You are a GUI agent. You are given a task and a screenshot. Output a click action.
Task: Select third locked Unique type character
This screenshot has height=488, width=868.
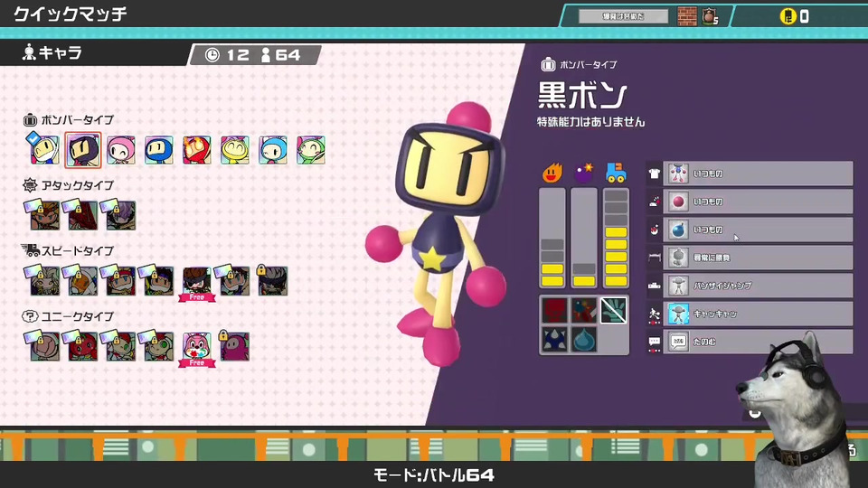click(120, 346)
